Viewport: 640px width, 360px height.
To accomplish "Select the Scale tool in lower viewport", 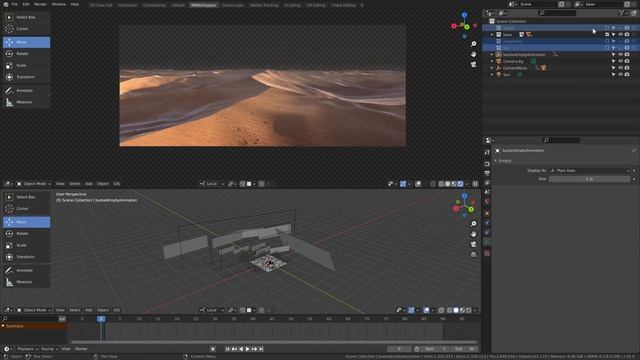I will coord(27,245).
